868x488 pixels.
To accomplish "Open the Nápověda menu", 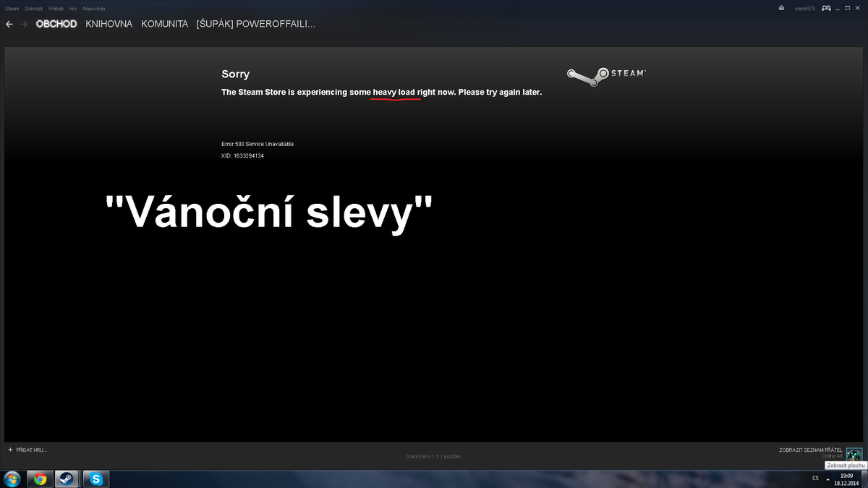I will pyautogui.click(x=94, y=9).
